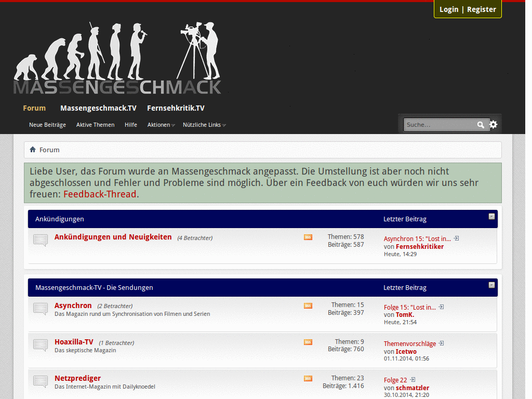Click forum status icon beside Hoaxilla-TV
This screenshot has height=399, width=532.
pyautogui.click(x=41, y=345)
